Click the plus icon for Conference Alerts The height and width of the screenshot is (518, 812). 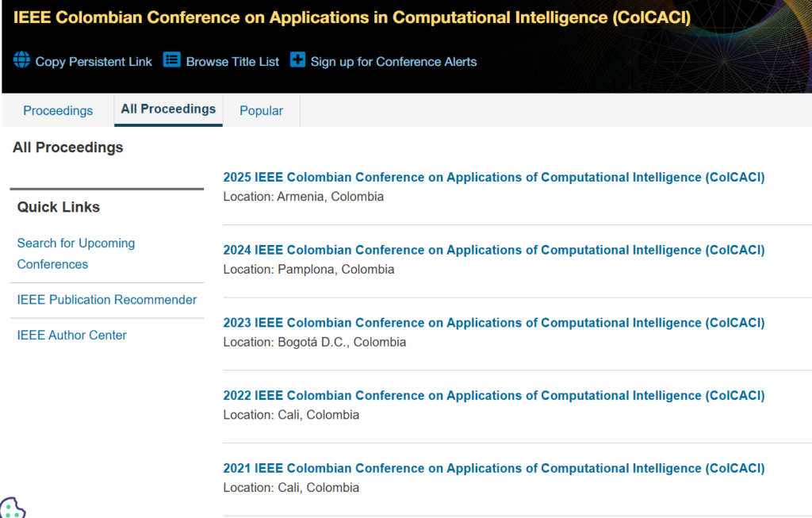[297, 60]
